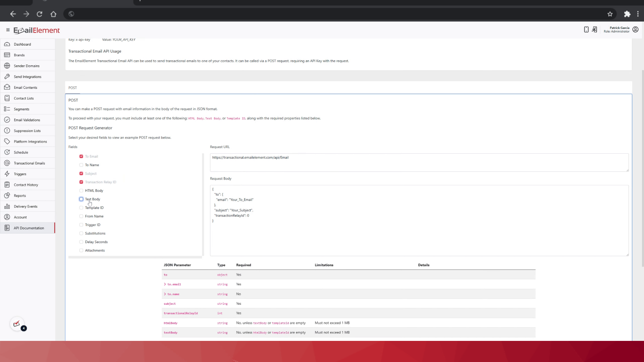Click the Transactional Emails at-sign icon

coord(7,163)
